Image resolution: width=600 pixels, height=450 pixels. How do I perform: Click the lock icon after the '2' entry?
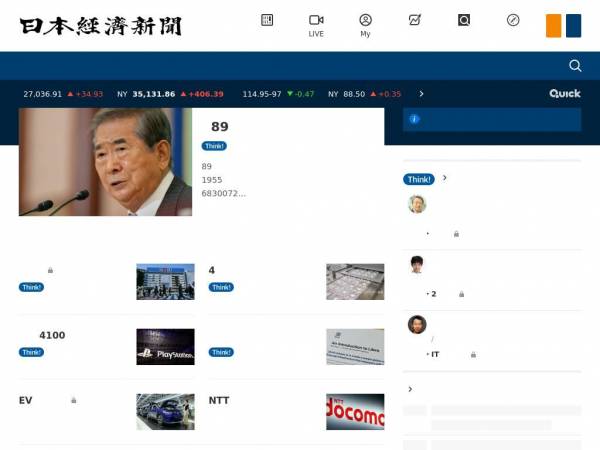tap(461, 294)
